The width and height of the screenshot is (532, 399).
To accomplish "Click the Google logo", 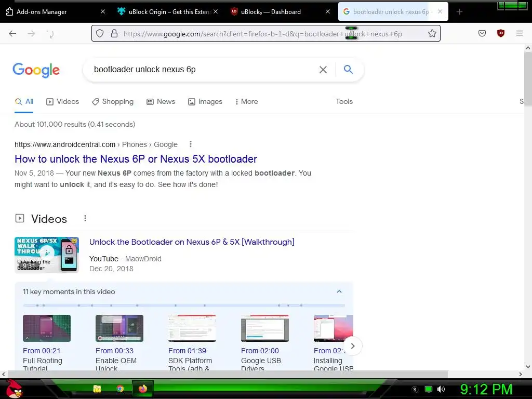I will tap(36, 70).
